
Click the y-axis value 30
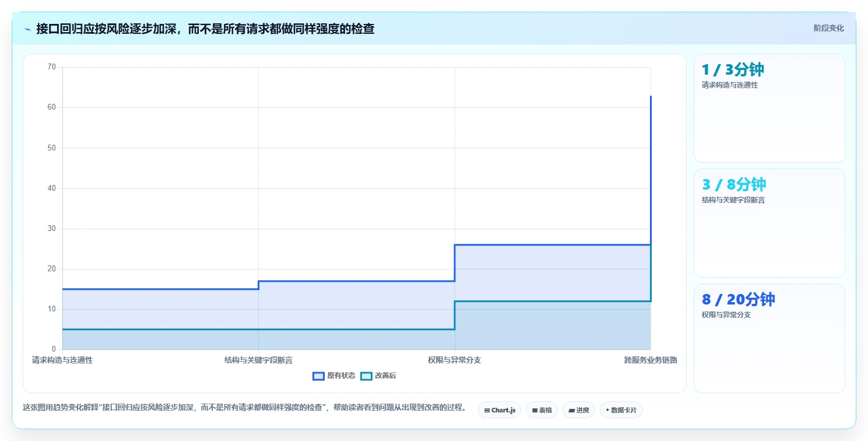click(51, 228)
